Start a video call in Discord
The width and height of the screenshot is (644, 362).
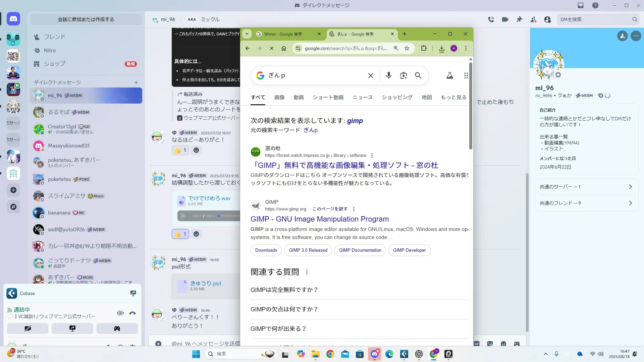505,19
